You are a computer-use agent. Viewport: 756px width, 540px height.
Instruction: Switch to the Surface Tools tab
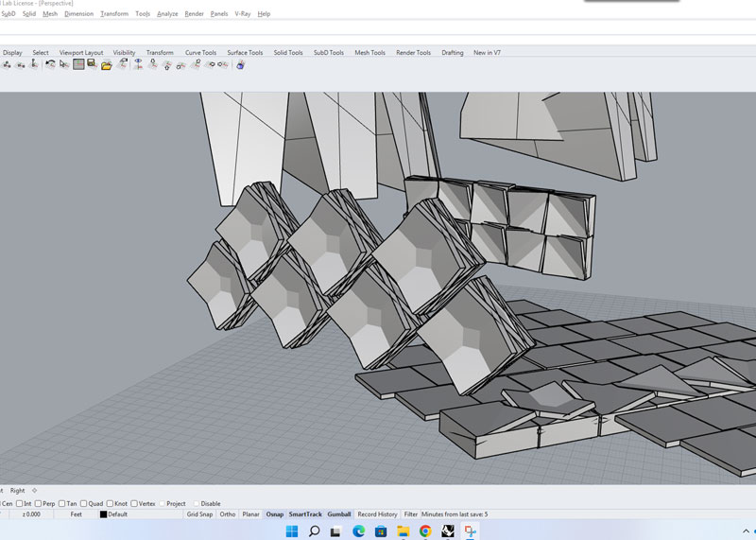tap(245, 52)
